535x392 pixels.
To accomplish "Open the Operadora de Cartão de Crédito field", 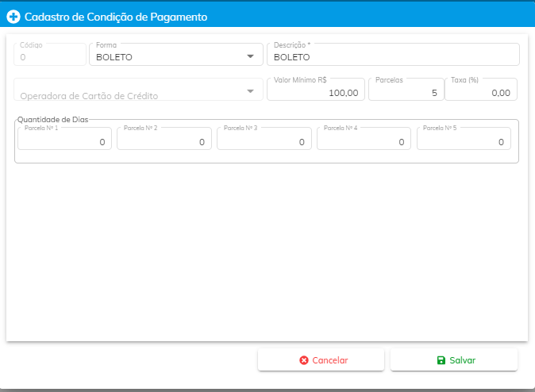I will pos(138,90).
